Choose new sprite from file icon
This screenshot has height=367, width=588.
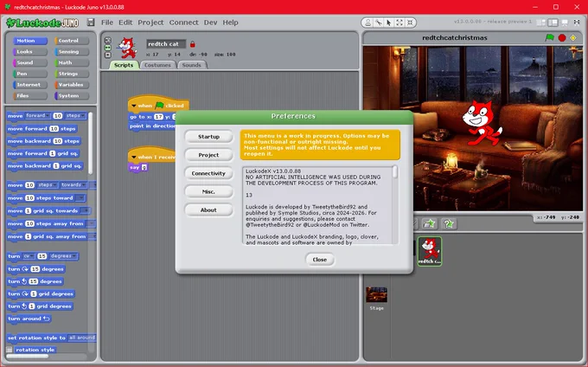[x=429, y=223]
